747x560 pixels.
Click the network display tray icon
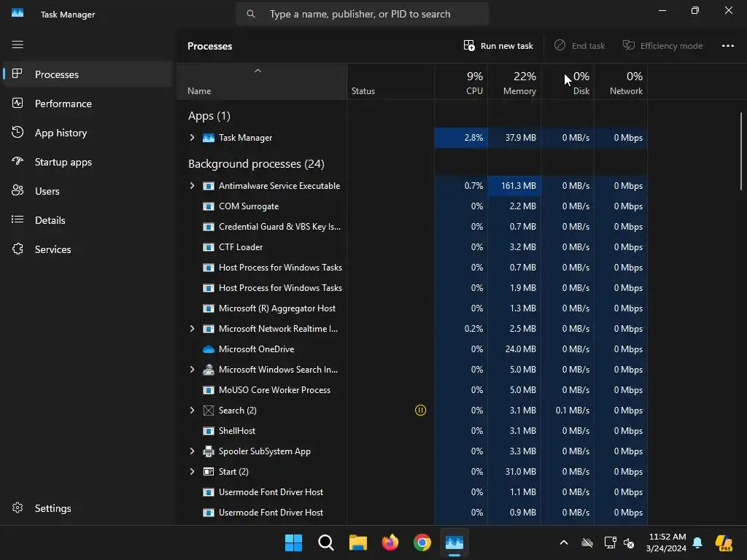pyautogui.click(x=610, y=542)
